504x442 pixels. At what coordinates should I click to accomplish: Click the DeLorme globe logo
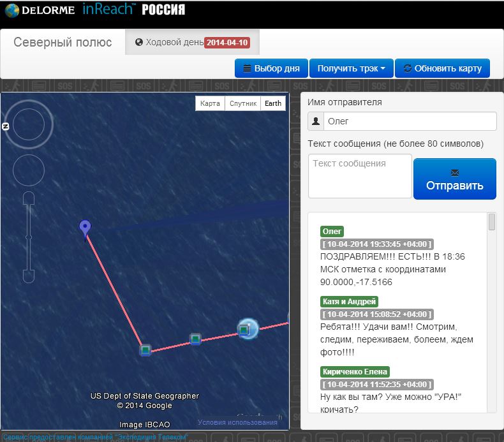point(12,10)
